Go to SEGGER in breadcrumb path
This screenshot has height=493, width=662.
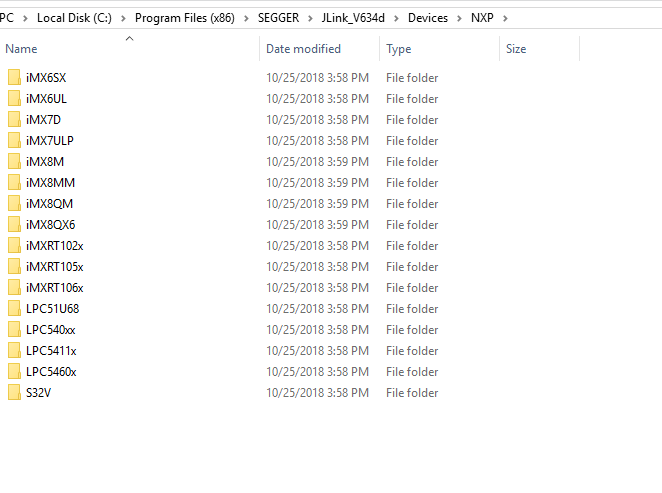pos(278,18)
